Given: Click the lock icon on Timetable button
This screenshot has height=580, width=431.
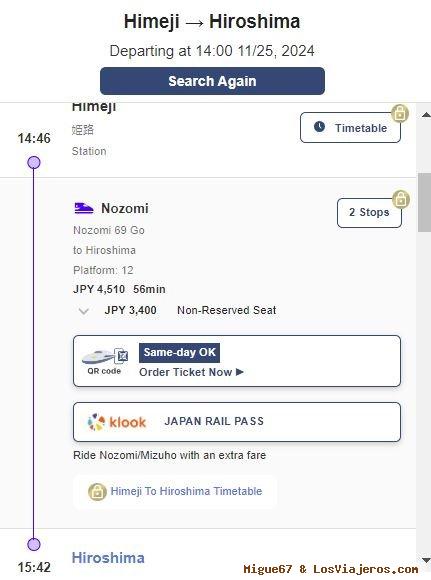Looking at the screenshot, I should pos(400,113).
